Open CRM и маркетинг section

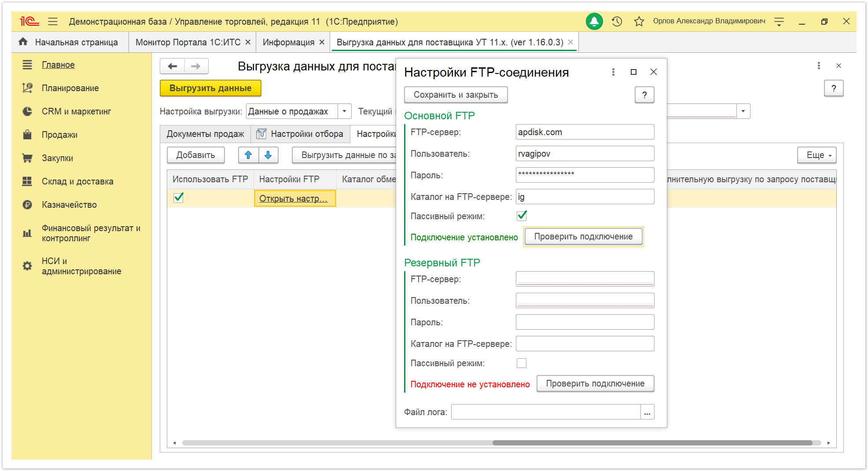tap(76, 111)
